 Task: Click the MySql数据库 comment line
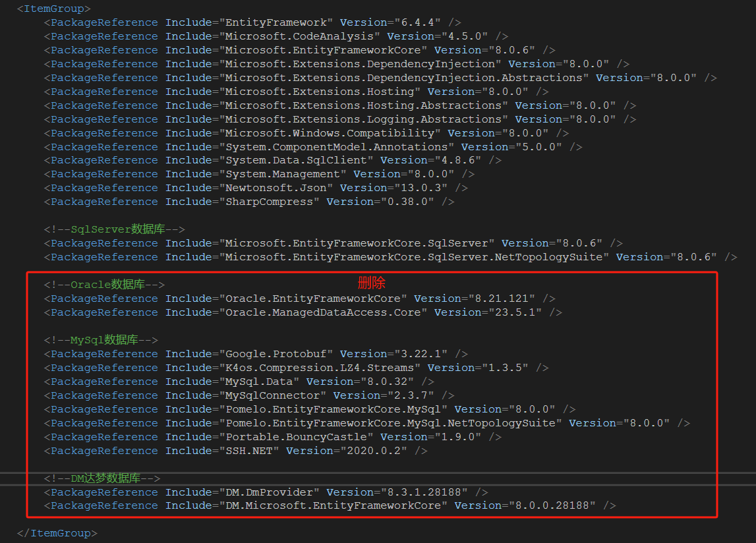(101, 341)
